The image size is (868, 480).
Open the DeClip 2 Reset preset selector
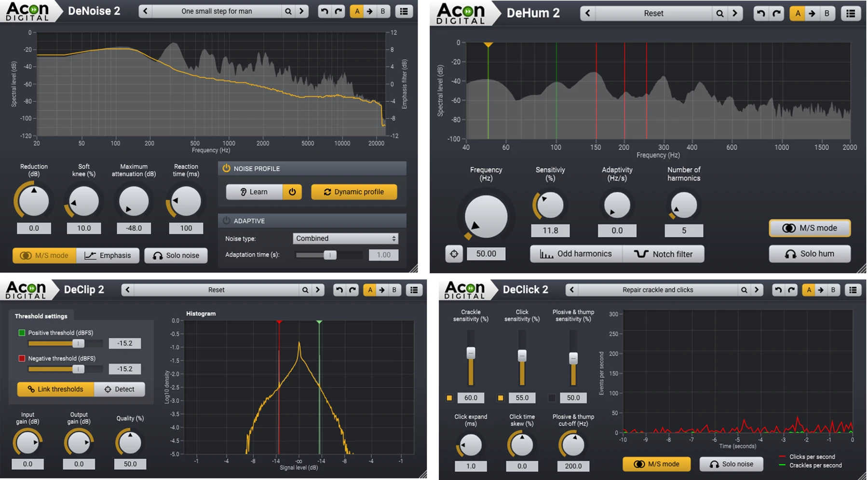(216, 290)
